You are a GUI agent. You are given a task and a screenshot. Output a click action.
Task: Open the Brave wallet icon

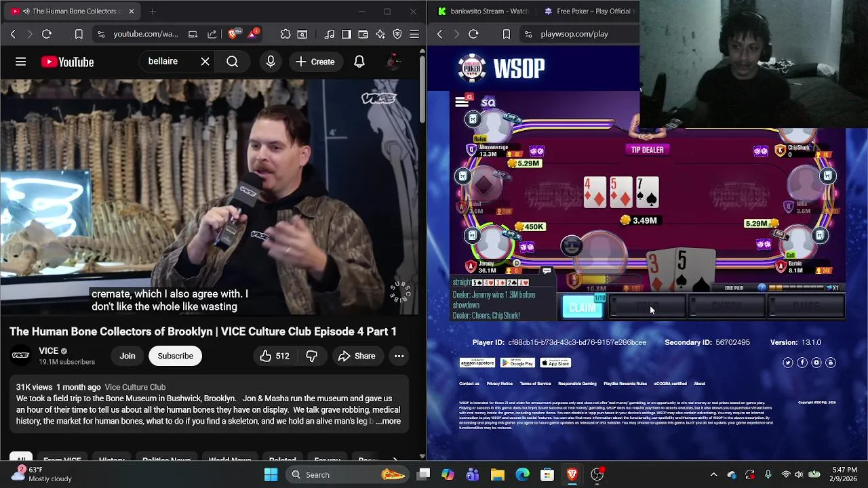[363, 34]
